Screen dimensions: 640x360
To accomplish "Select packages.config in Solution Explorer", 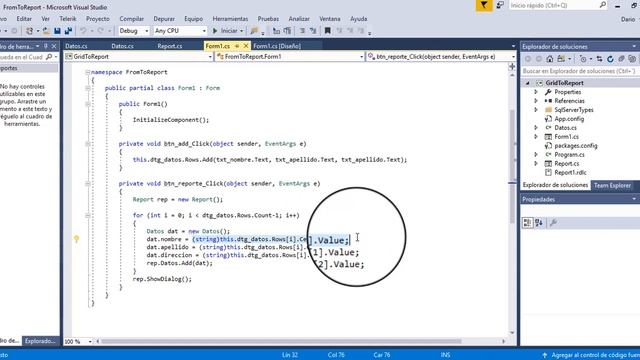I will pyautogui.click(x=576, y=146).
